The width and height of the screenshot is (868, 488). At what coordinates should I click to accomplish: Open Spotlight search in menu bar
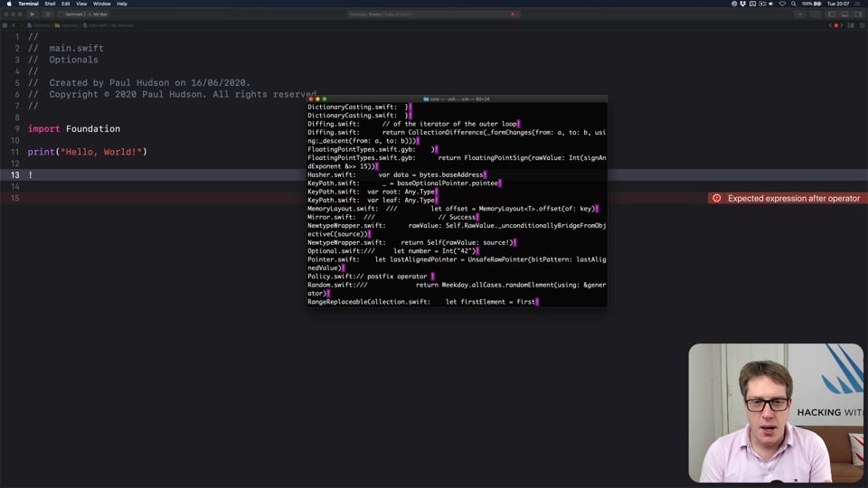point(794,4)
